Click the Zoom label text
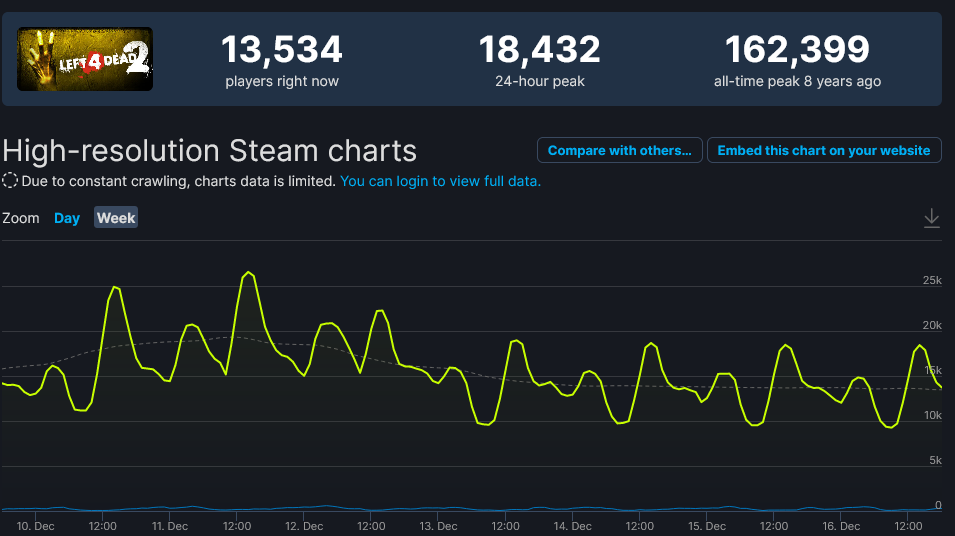 [x=21, y=218]
